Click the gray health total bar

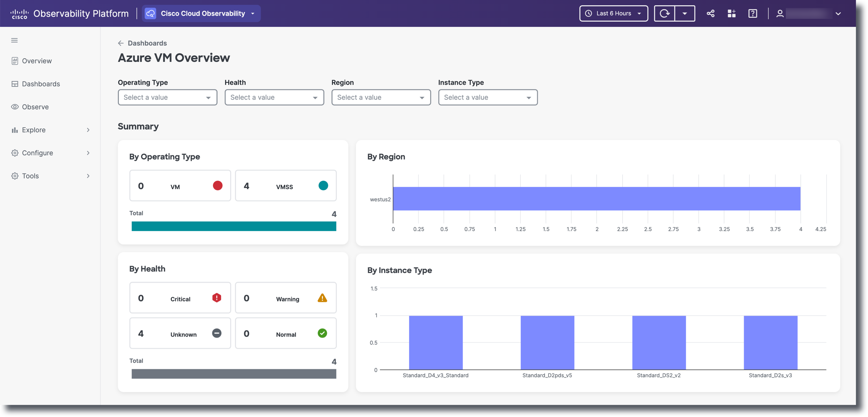click(234, 374)
